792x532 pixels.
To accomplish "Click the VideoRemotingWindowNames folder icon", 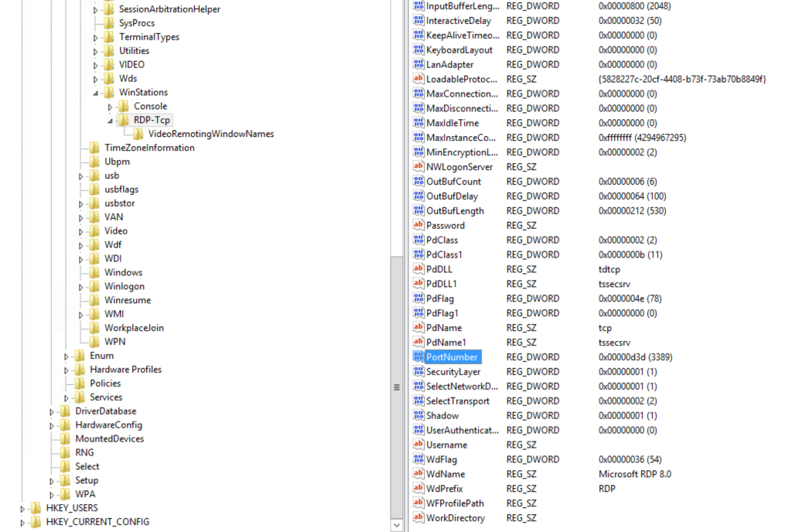I will coord(138,134).
